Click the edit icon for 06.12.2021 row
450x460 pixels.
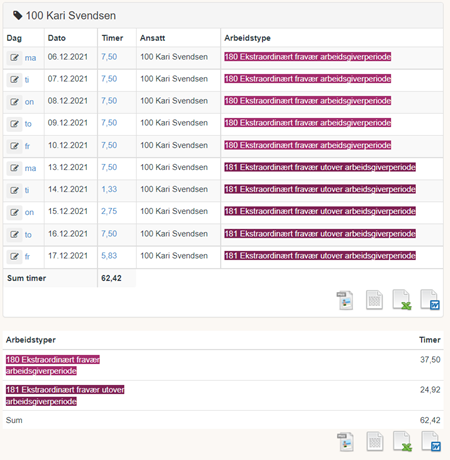coord(14,58)
